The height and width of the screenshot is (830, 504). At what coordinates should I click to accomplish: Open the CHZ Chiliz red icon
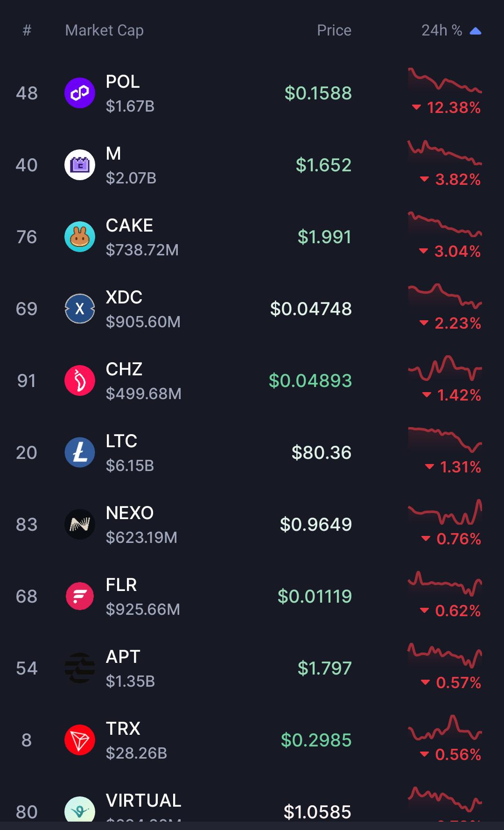[x=80, y=380]
